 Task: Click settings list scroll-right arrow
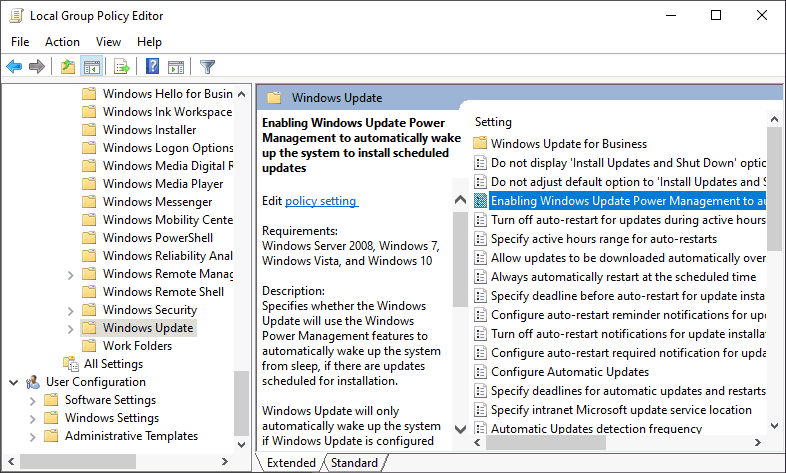(757, 442)
